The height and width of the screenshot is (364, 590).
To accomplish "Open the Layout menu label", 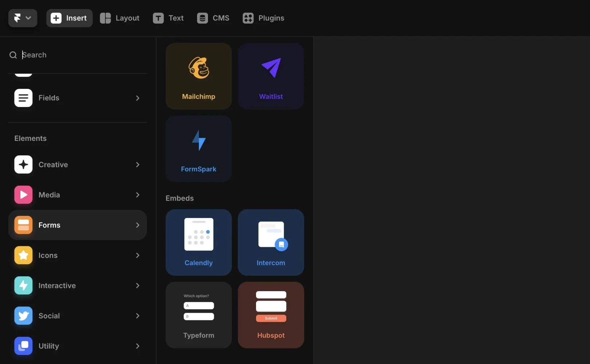I will click(x=127, y=18).
